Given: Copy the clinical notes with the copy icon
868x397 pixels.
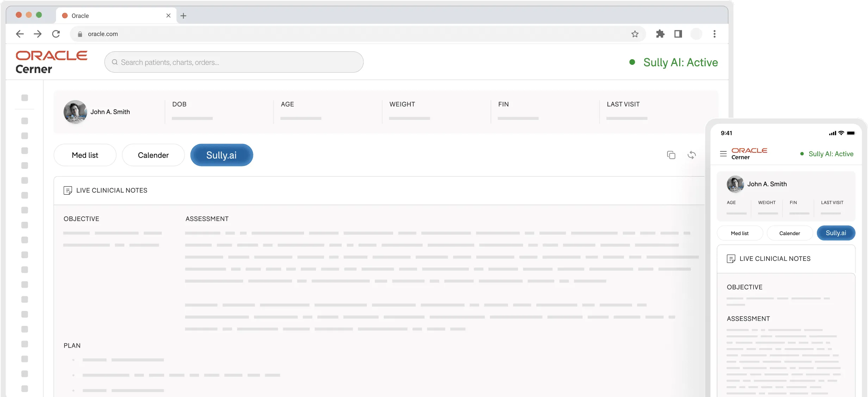Looking at the screenshot, I should point(671,155).
